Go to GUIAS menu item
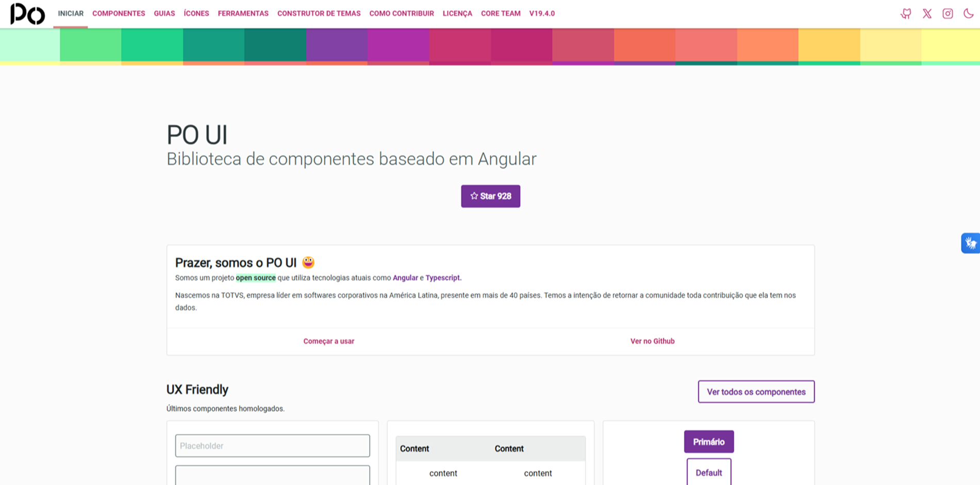Viewport: 980px width, 485px height. pos(164,13)
